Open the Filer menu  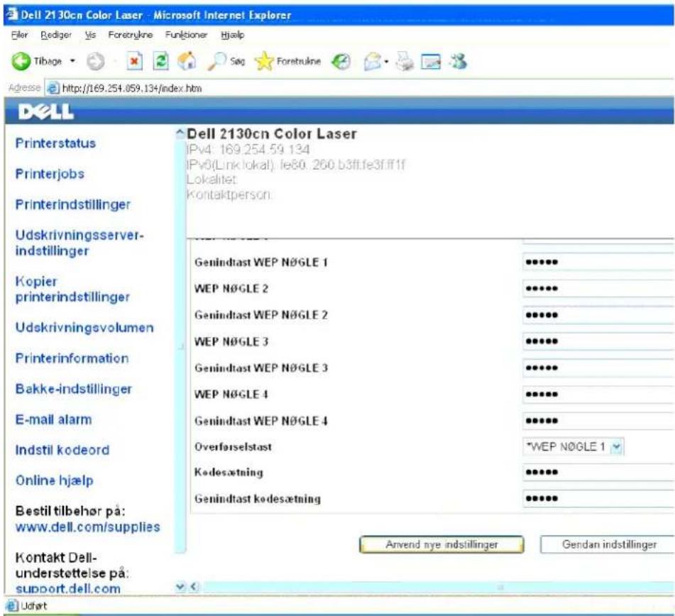coord(19,35)
